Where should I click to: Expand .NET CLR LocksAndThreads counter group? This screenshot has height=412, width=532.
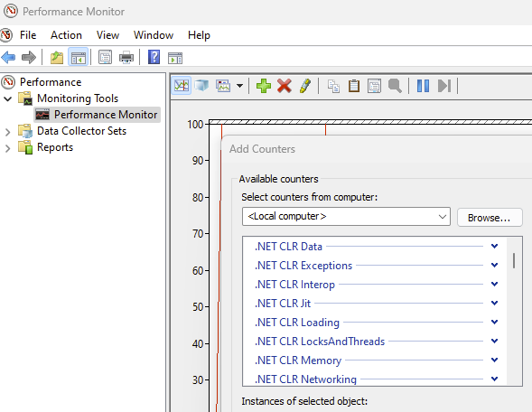coord(494,341)
